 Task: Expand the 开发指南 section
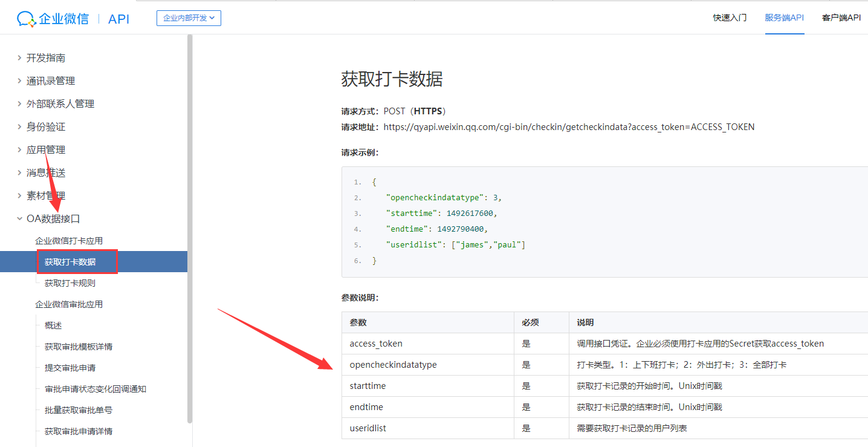46,58
